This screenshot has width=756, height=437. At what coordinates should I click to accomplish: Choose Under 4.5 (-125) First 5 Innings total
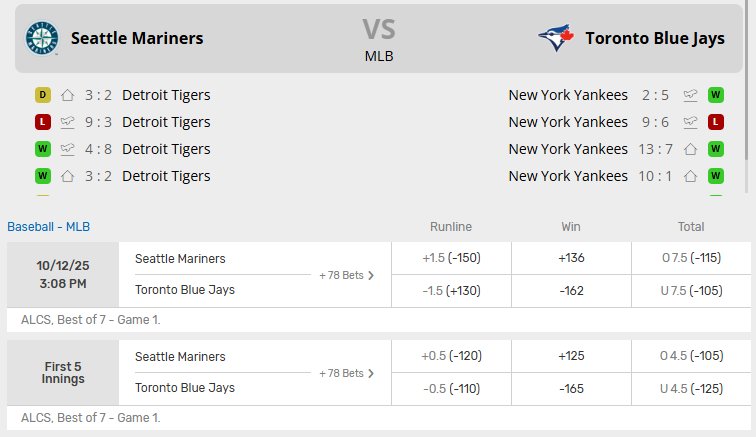click(x=691, y=388)
